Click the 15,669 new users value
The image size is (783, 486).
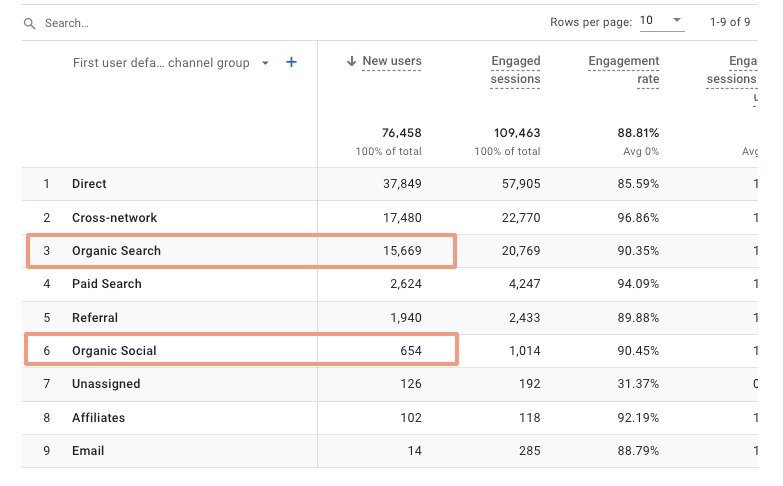click(402, 251)
